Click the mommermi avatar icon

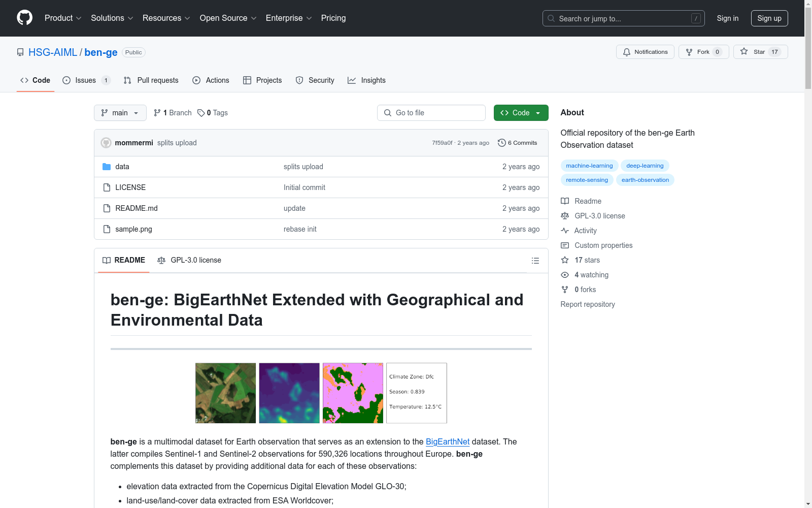(x=106, y=143)
